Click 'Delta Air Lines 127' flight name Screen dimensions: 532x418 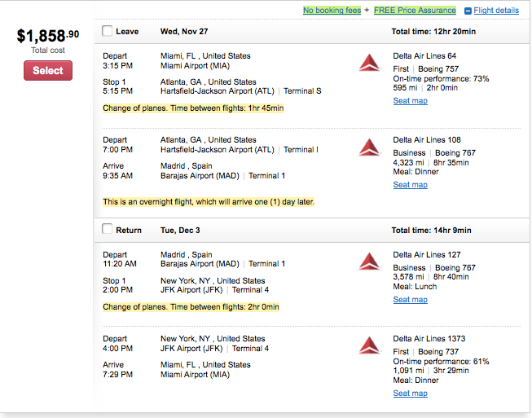427,255
